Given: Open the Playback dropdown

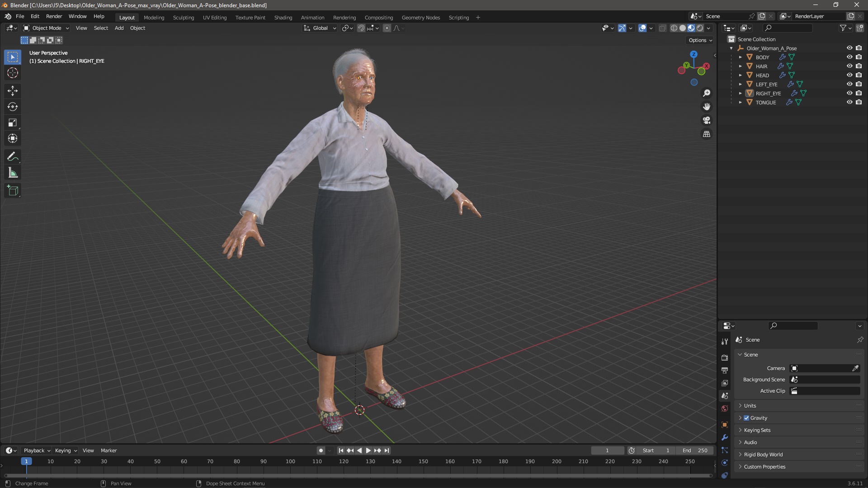Looking at the screenshot, I should 37,450.
